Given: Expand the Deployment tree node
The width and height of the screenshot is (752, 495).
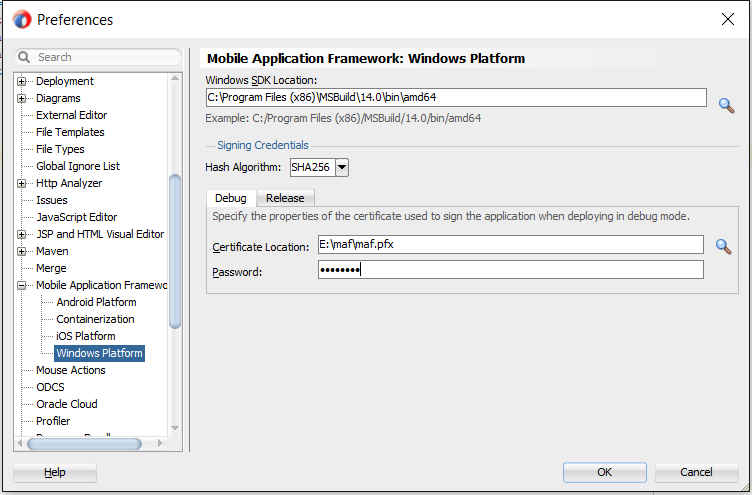Looking at the screenshot, I should tap(22, 82).
